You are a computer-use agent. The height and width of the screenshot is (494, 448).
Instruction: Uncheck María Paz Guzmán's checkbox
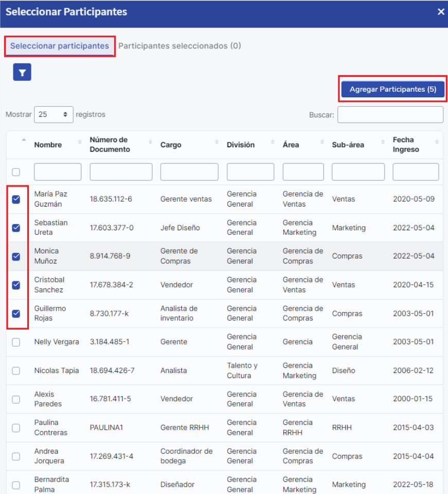[16, 199]
